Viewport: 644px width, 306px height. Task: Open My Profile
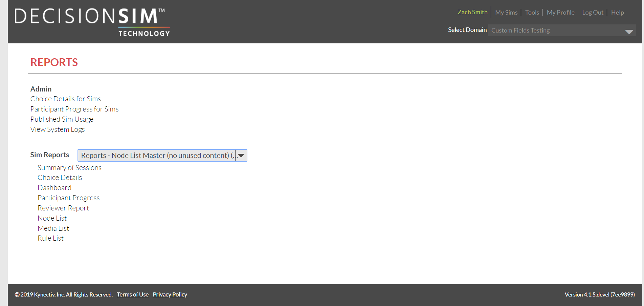click(560, 12)
